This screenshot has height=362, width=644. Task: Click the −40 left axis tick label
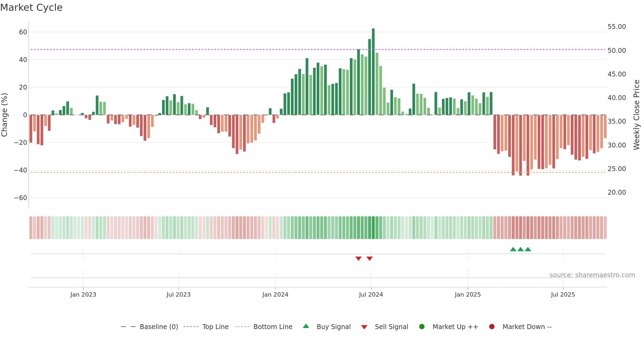pos(21,170)
